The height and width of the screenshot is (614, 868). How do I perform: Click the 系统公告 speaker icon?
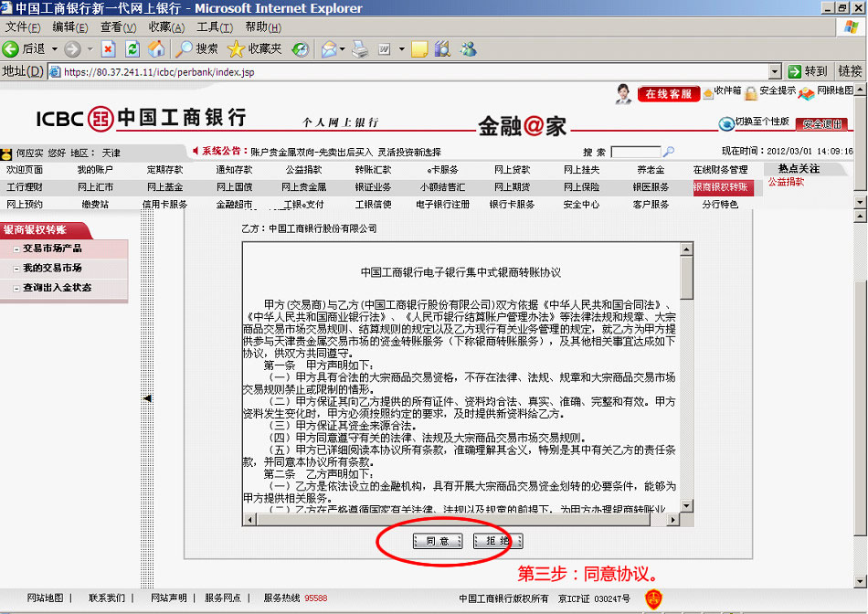(195, 150)
